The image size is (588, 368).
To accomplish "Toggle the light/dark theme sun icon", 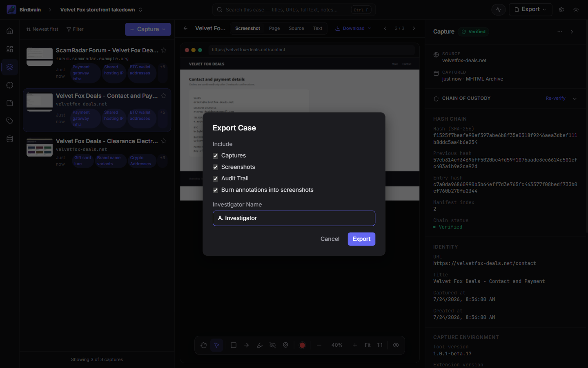I will pyautogui.click(x=576, y=9).
